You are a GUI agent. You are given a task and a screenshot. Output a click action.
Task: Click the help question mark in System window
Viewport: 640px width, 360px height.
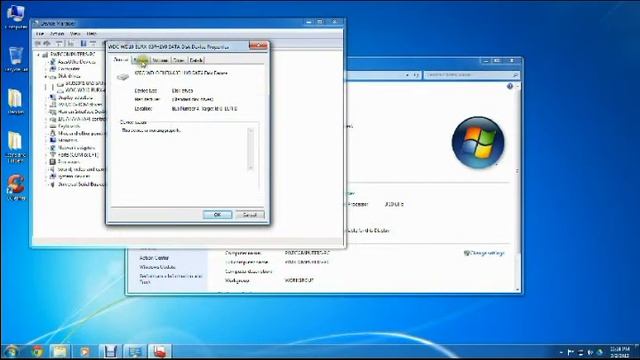coord(510,86)
